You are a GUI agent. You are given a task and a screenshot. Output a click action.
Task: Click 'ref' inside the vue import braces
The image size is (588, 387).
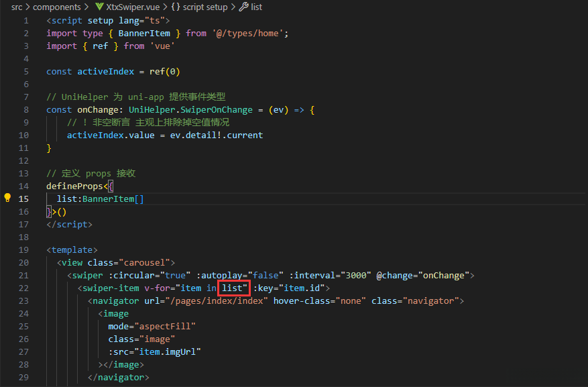pos(100,46)
